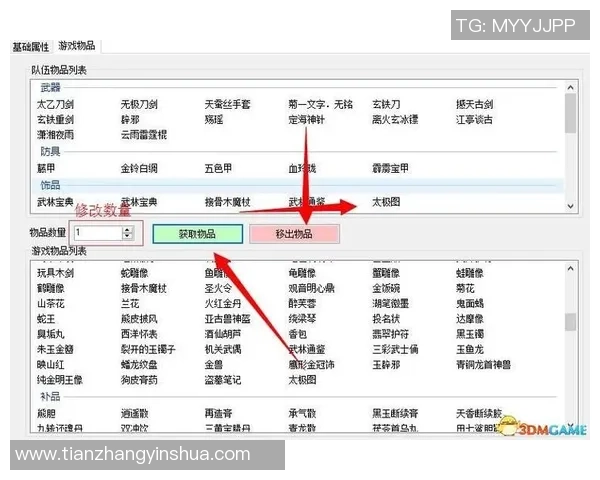Image resolution: width=600 pixels, height=480 pixels.
Task: Select 黑玉镯 in game items
Action: [470, 334]
